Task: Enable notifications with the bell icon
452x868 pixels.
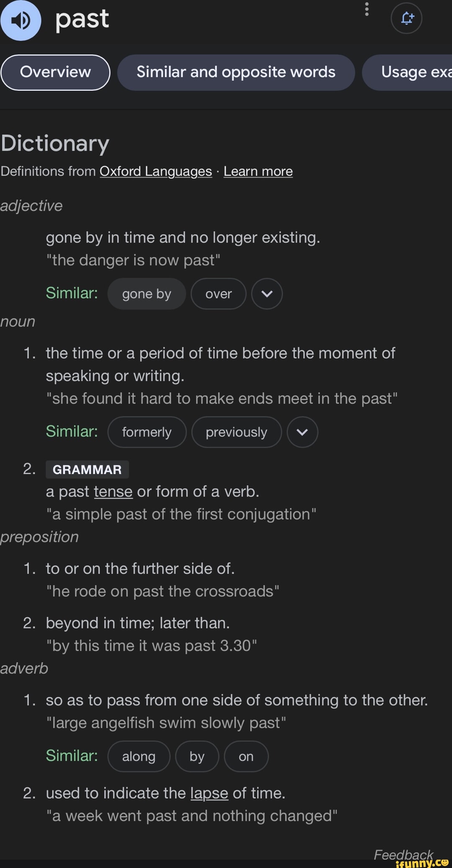Action: (x=406, y=18)
